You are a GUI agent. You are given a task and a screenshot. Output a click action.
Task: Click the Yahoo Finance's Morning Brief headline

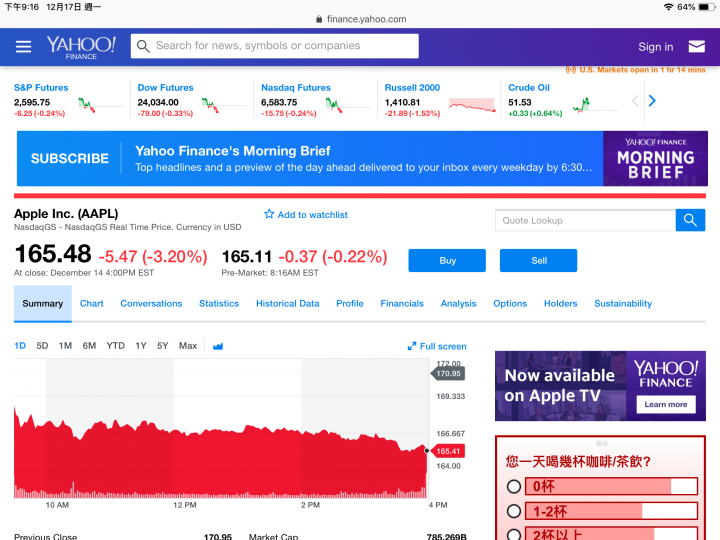click(x=233, y=151)
